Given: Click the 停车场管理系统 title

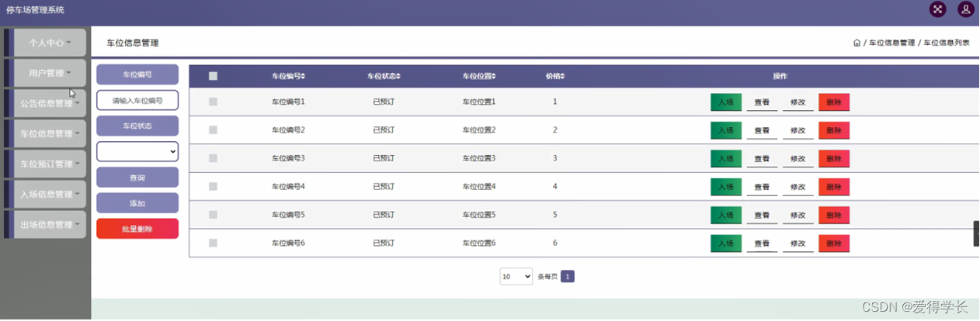Looking at the screenshot, I should point(36,10).
